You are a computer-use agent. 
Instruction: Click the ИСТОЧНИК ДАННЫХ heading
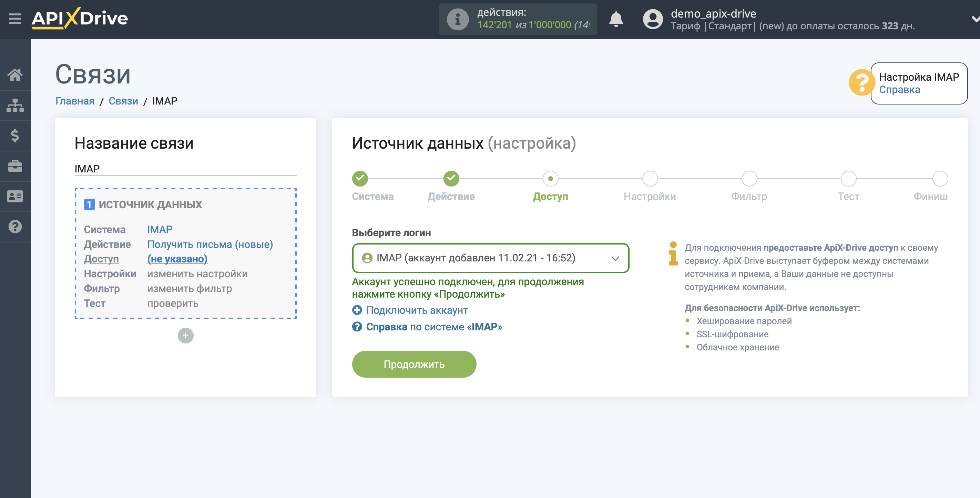coord(150,205)
